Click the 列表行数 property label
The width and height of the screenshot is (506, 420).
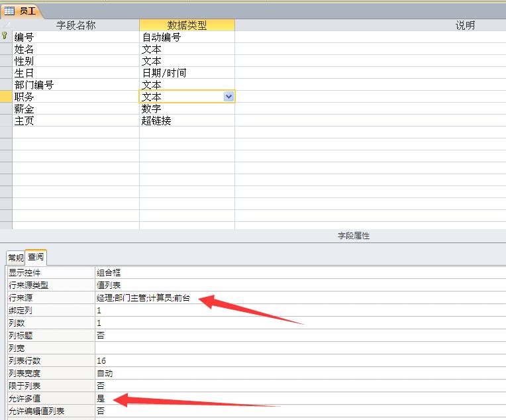(x=51, y=361)
